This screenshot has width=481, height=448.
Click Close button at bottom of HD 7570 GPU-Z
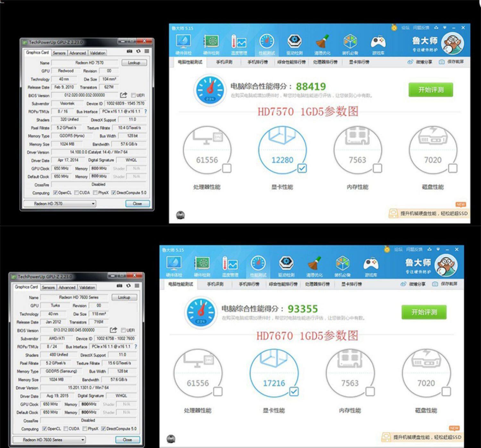pos(137,203)
